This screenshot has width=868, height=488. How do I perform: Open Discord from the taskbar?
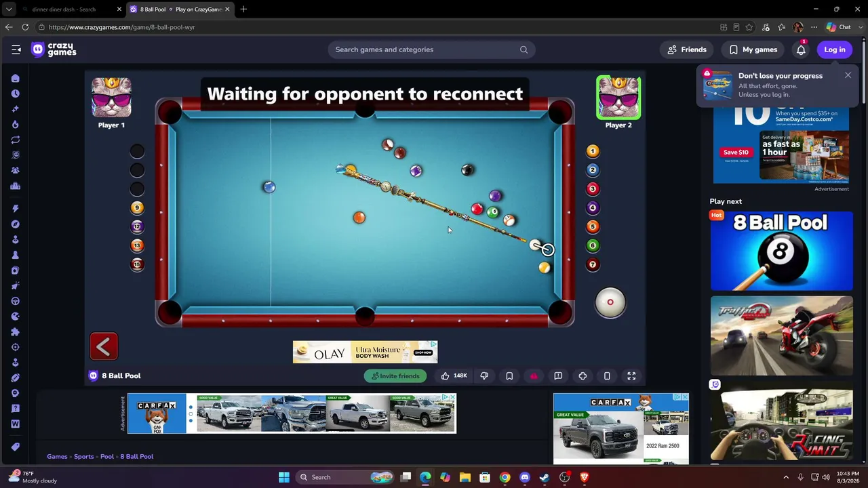tap(525, 477)
